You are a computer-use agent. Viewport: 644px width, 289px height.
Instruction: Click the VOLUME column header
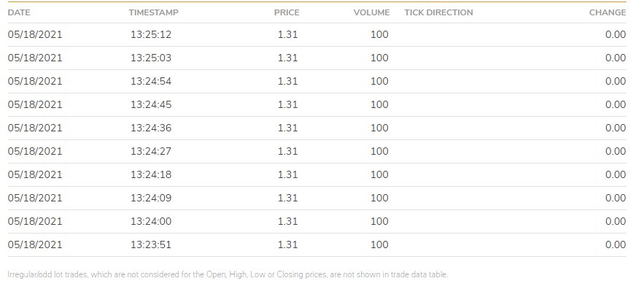tap(371, 12)
